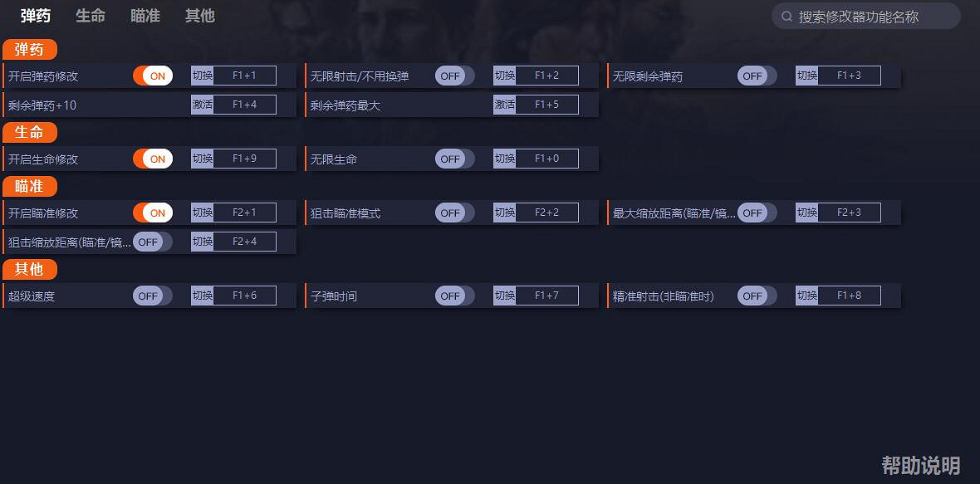This screenshot has width=980, height=484.
Task: Turn off 开启生命修改
Action: (x=154, y=158)
